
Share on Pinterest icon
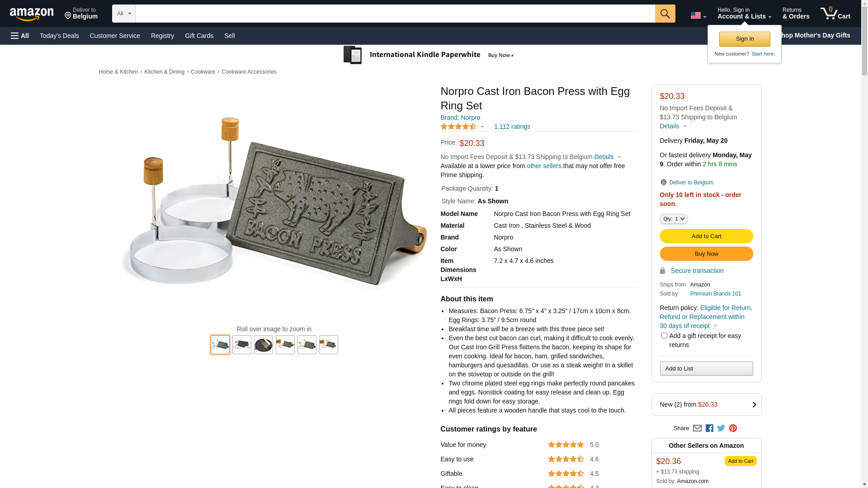point(733,428)
